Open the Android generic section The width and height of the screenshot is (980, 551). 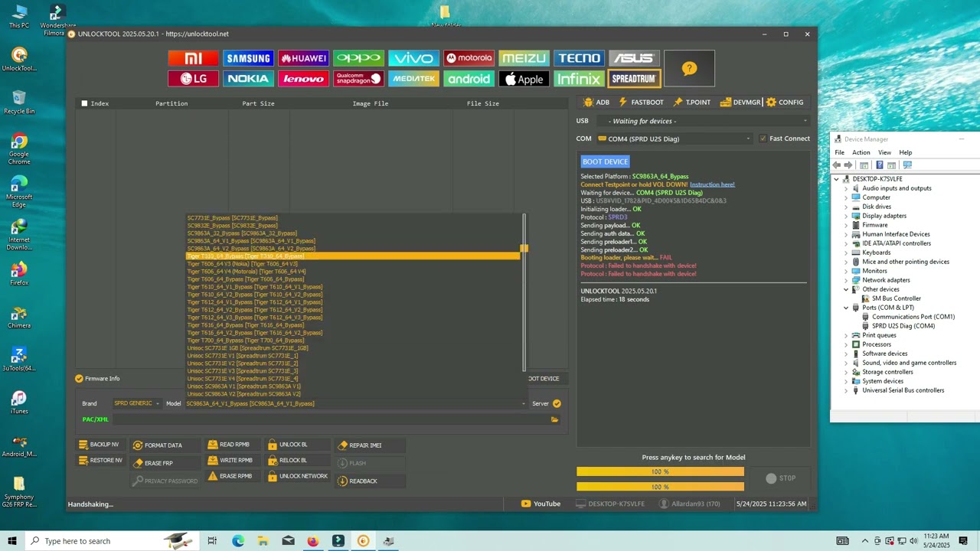pos(469,79)
